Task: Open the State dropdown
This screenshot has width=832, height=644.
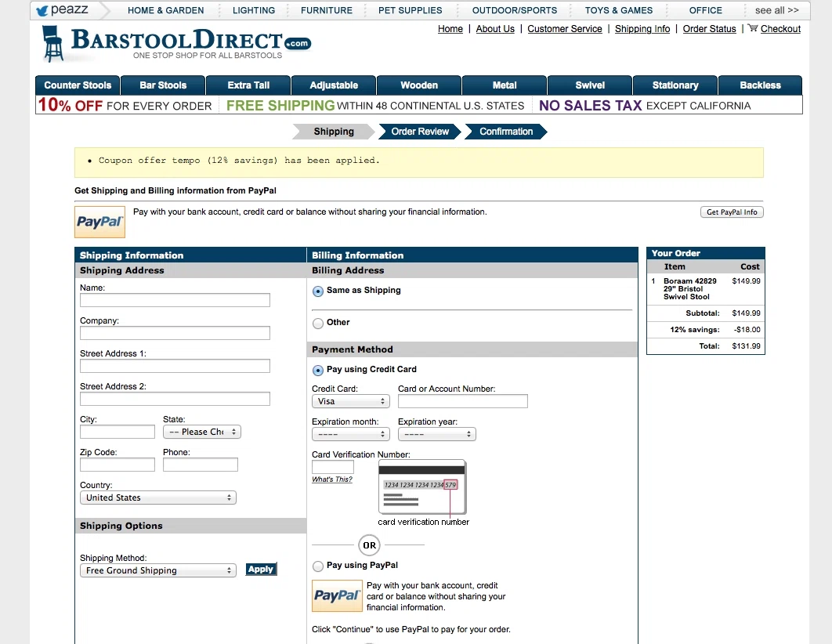Action: point(202,432)
